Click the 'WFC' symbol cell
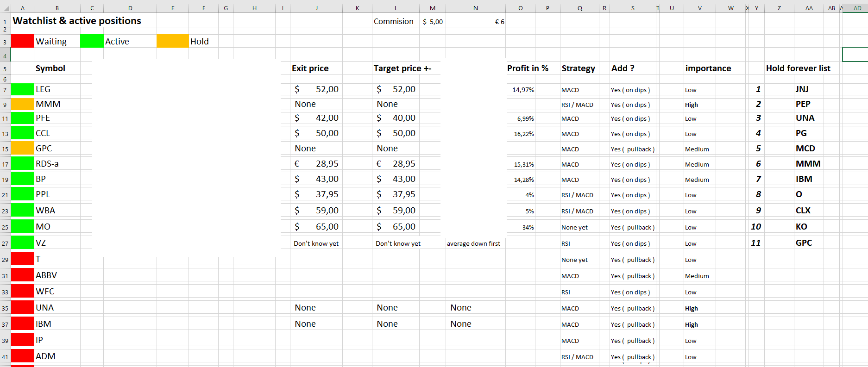 [x=57, y=292]
